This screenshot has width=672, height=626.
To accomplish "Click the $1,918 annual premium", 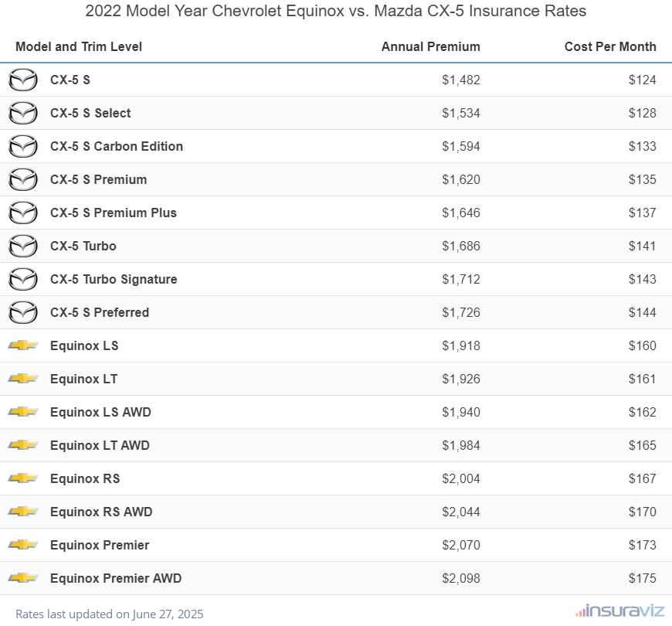I will coord(461,345).
